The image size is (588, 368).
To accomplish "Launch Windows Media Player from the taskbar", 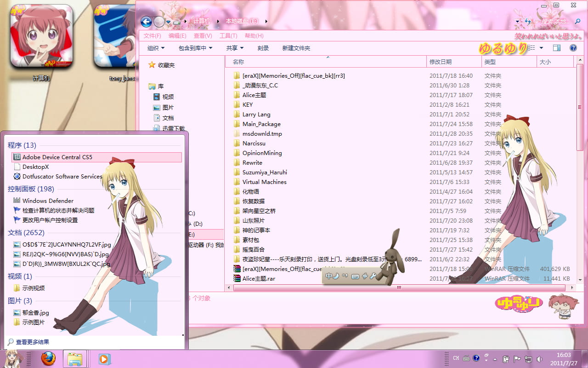I will [105, 358].
